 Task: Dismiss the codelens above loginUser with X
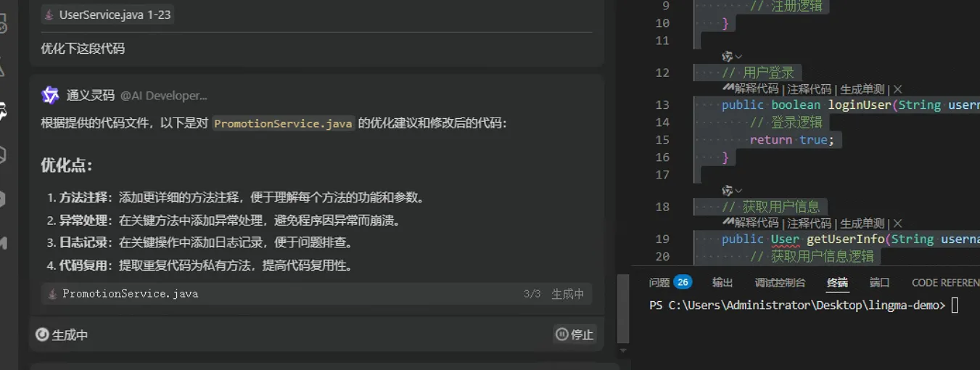(x=897, y=89)
